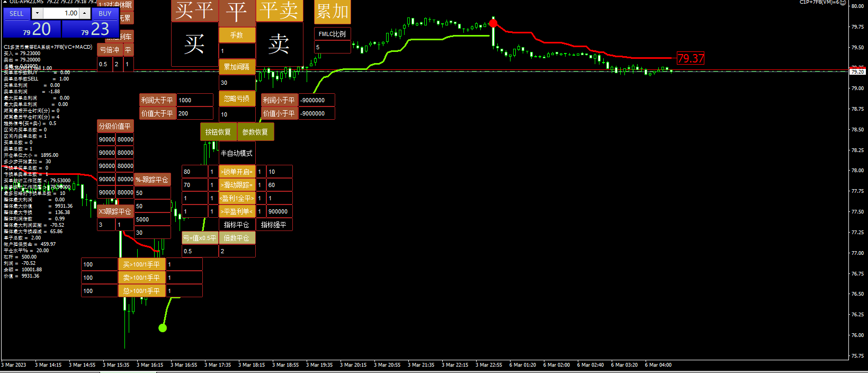Viewport: 868px width, 373px height.
Task: Click the 价值大于平 field showing 200
Action: [194, 113]
